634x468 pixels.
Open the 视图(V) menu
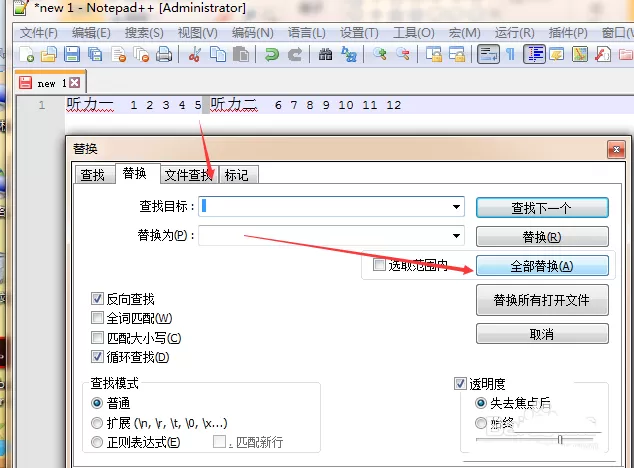[198, 33]
